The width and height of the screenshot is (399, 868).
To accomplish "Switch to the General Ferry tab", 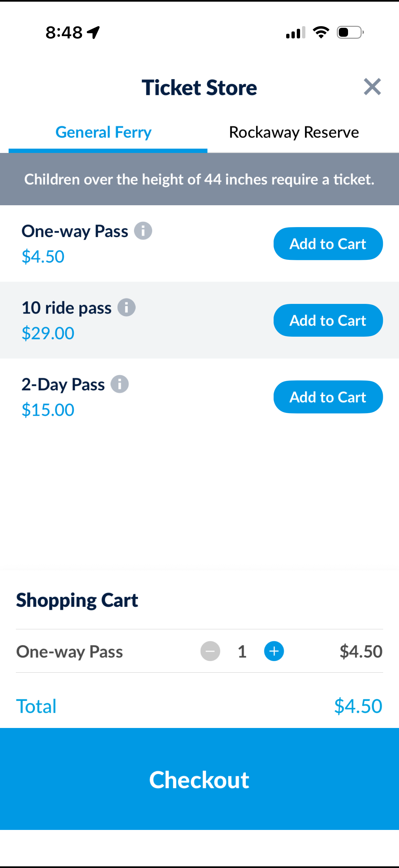I will tap(103, 132).
